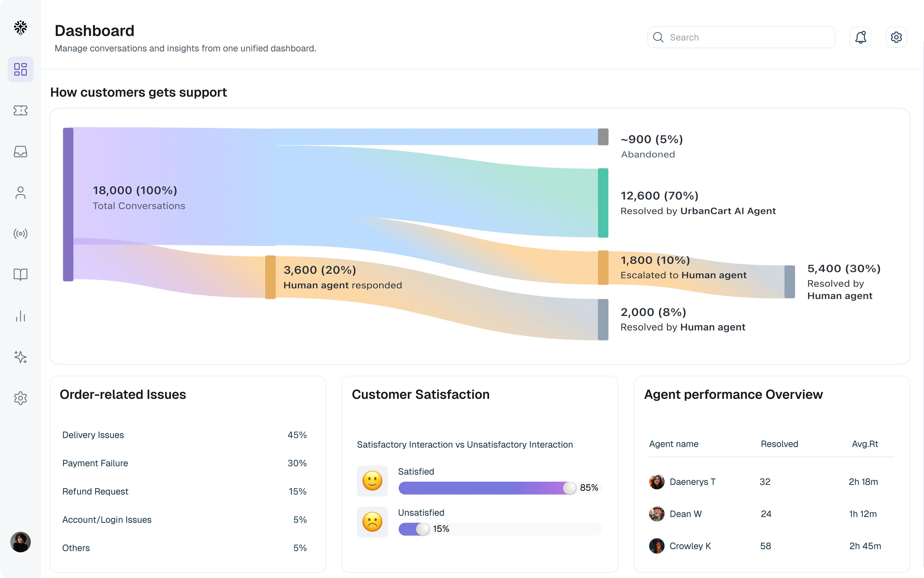
Task: Click the Daenerys T agent name
Action: coord(693,482)
